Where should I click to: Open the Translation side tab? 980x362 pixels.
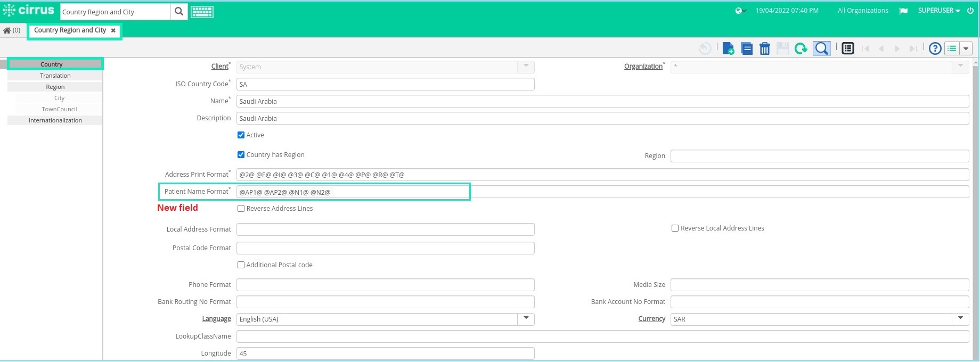click(x=55, y=76)
